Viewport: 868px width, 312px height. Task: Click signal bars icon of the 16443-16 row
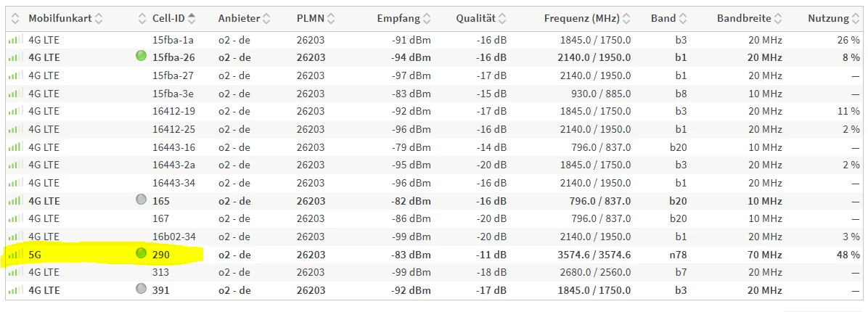[x=15, y=147]
